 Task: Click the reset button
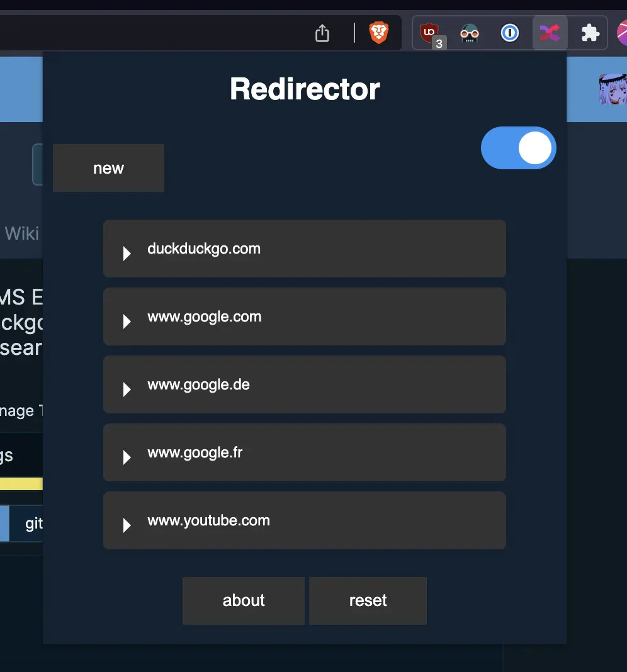(x=368, y=601)
